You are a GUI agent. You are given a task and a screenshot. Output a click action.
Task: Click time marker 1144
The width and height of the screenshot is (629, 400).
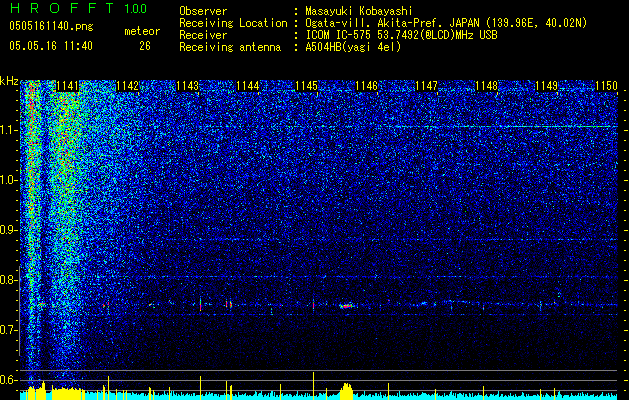[x=248, y=86]
